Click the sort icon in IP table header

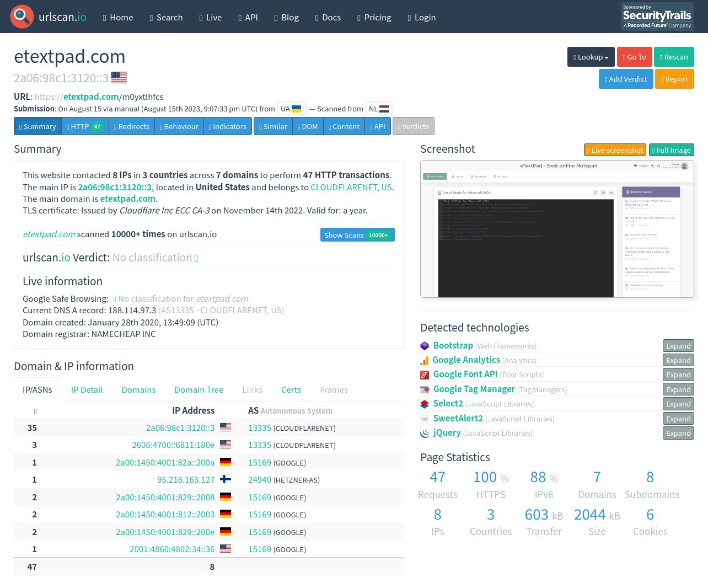click(x=35, y=411)
